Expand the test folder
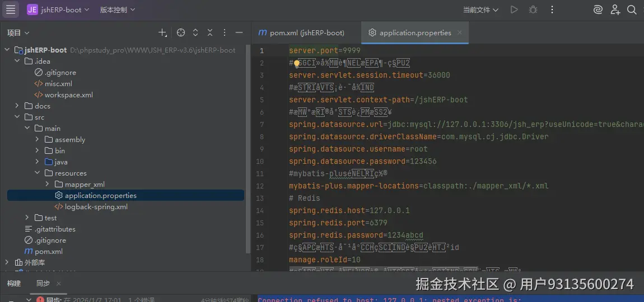Screen dimensions: 644x302 (x=27, y=218)
